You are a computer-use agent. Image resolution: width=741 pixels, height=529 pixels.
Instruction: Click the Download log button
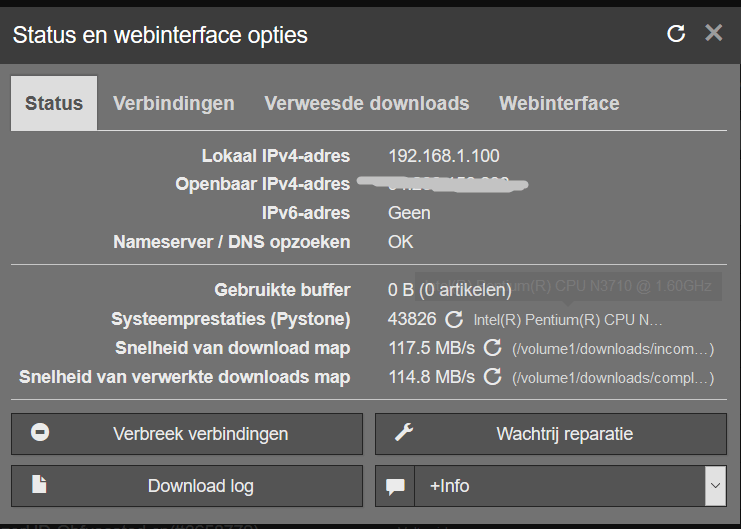point(200,486)
